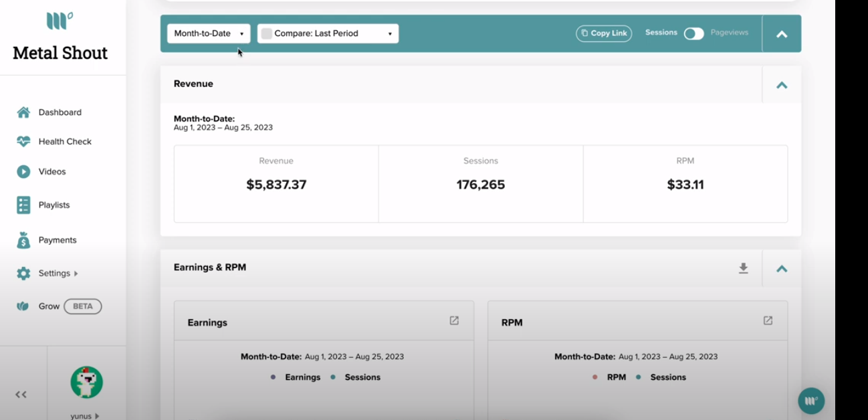
Task: Expand the Settings submenu arrow
Action: coord(76,274)
